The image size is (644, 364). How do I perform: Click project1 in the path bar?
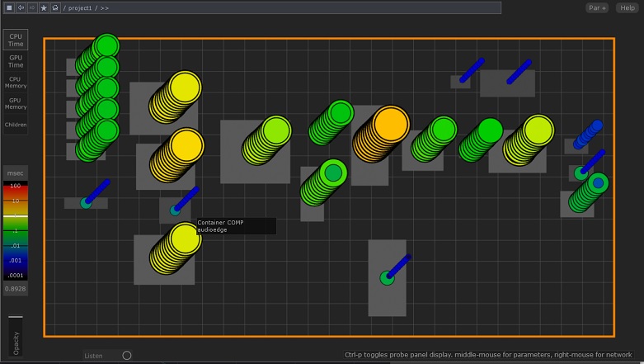coord(82,7)
